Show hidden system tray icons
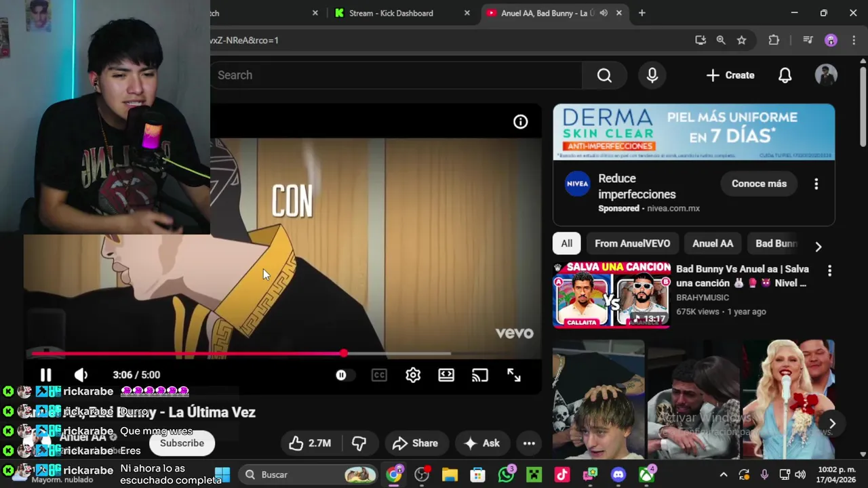The width and height of the screenshot is (868, 488). tap(724, 474)
